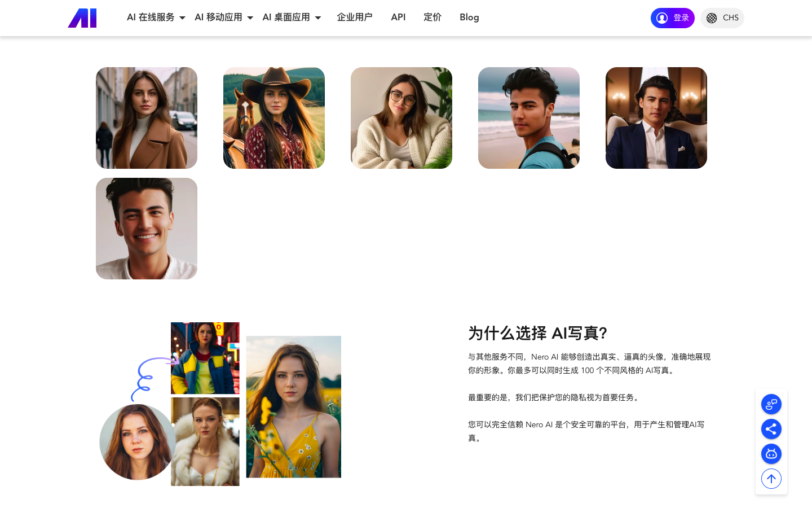Visit the Blog link
The width and height of the screenshot is (812, 508).
469,17
